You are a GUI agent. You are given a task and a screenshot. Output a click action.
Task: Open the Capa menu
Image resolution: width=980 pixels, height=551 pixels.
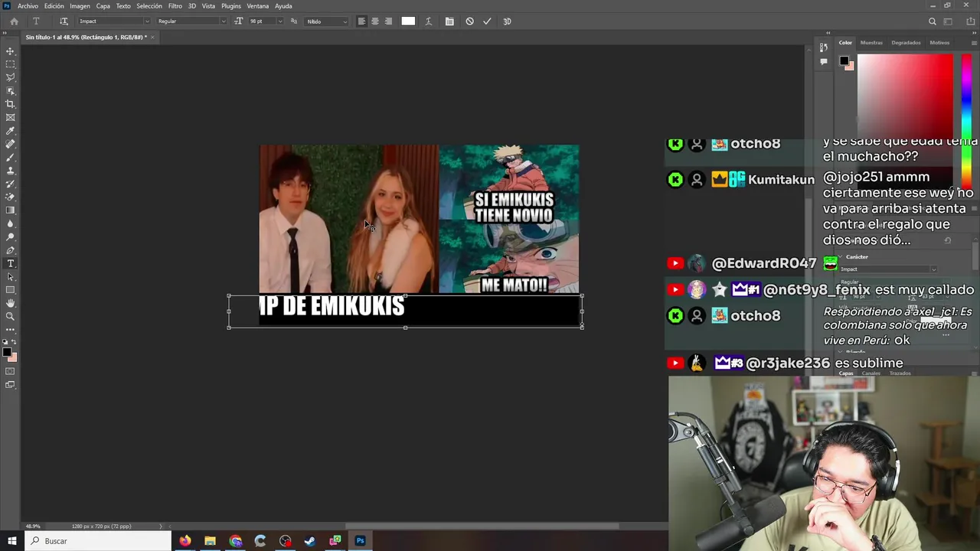coord(103,6)
